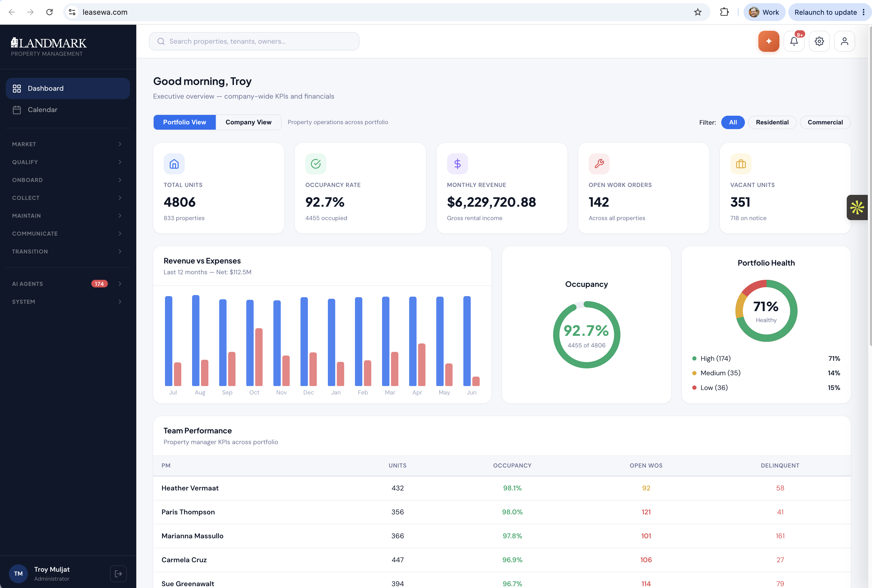
Task: Click the TM avatar in sidebar
Action: (18, 573)
